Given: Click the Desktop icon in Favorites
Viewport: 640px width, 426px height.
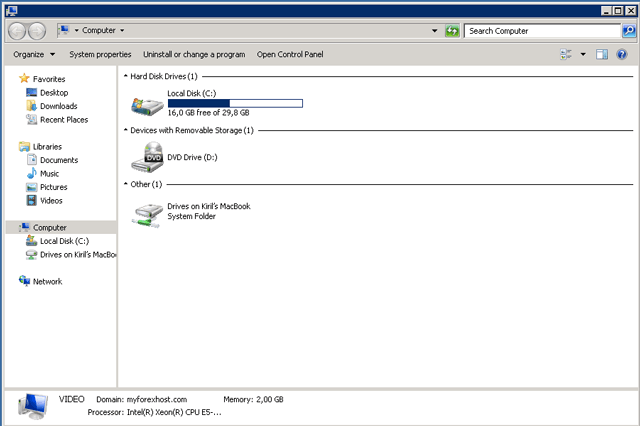Looking at the screenshot, I should point(31,92).
